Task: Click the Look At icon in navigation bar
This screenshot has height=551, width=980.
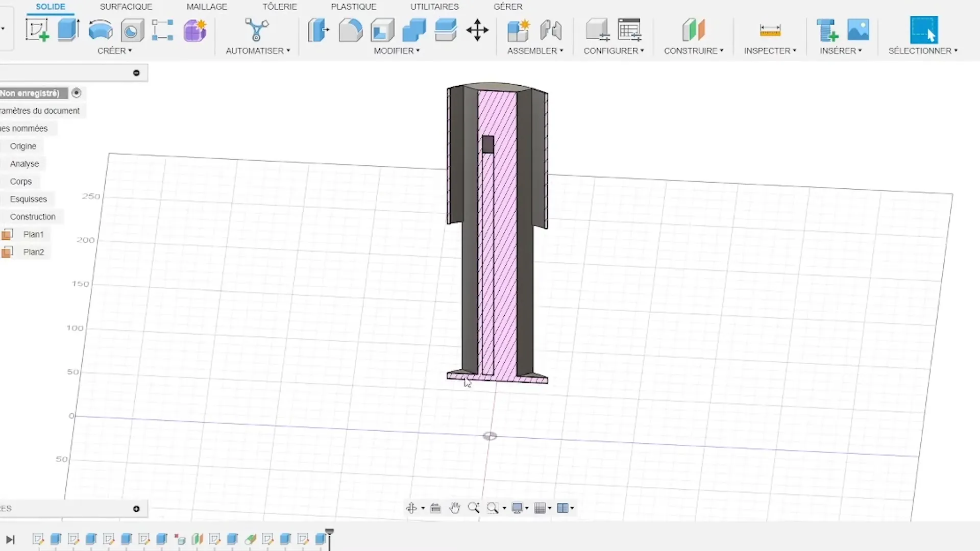Action: 435,508
